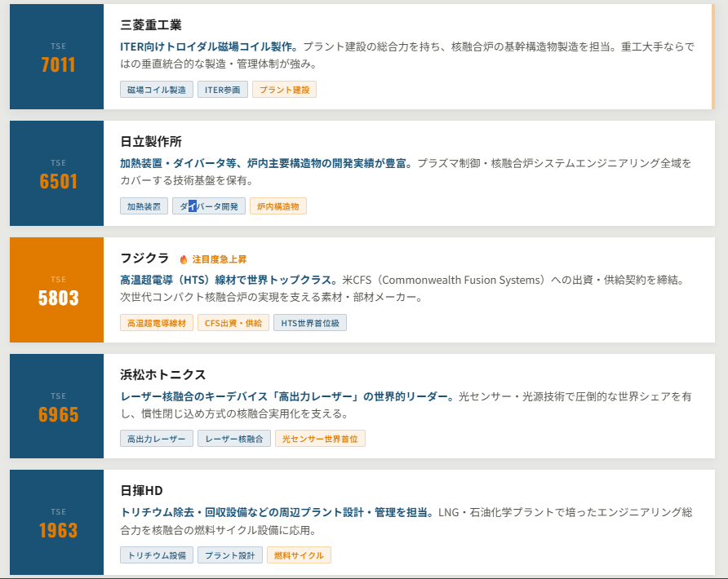Click the 光センサー世界首位 tag
The width and height of the screenshot is (728, 579).
tap(320, 439)
